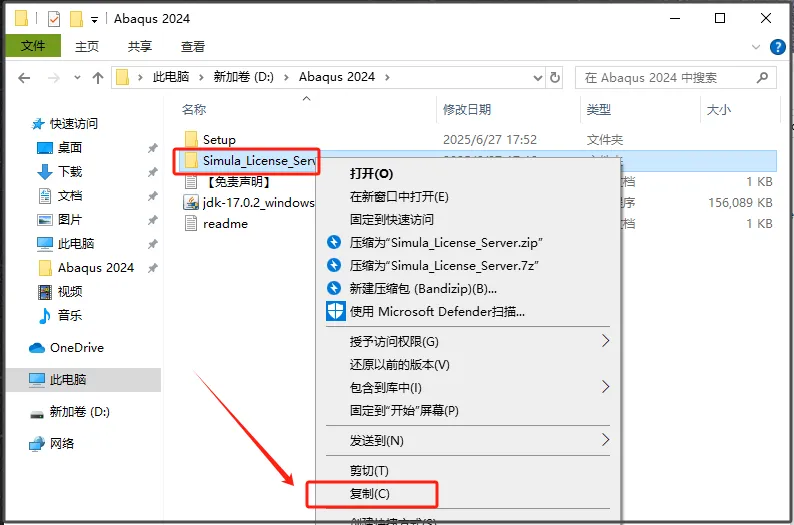Screen dimensions: 794x525
Task: Open 网络 in the navigation pane
Action: 61,443
